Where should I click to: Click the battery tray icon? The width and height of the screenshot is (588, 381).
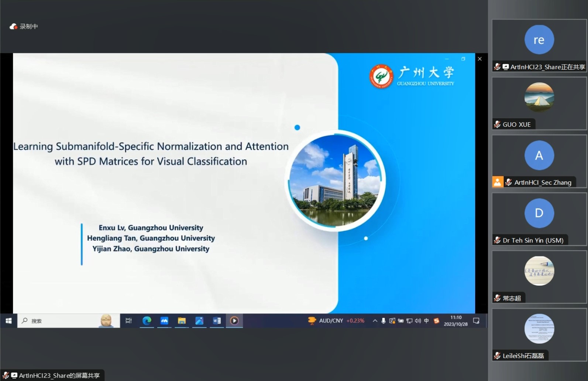[x=400, y=321]
